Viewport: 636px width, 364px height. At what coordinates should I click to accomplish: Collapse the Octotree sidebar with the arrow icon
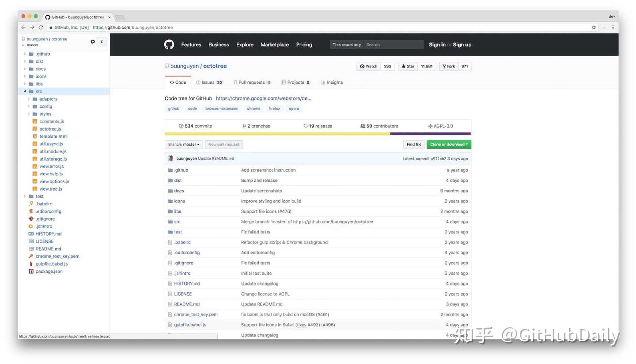(101, 41)
